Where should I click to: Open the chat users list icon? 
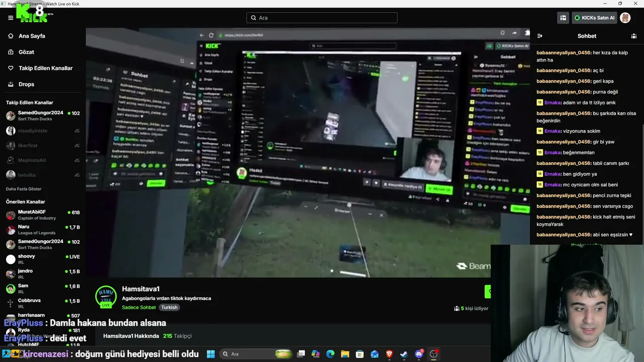pyautogui.click(x=634, y=36)
